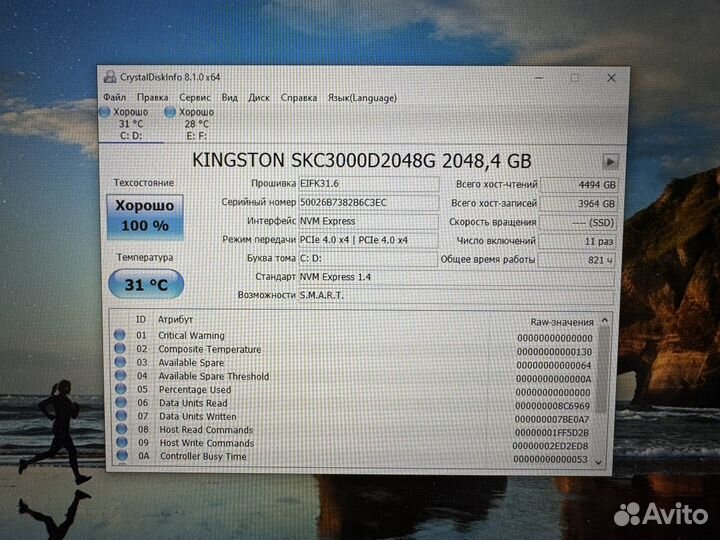This screenshot has height=540, width=720.
Task: Select the Data Units Read attribute text
Action: point(193,403)
